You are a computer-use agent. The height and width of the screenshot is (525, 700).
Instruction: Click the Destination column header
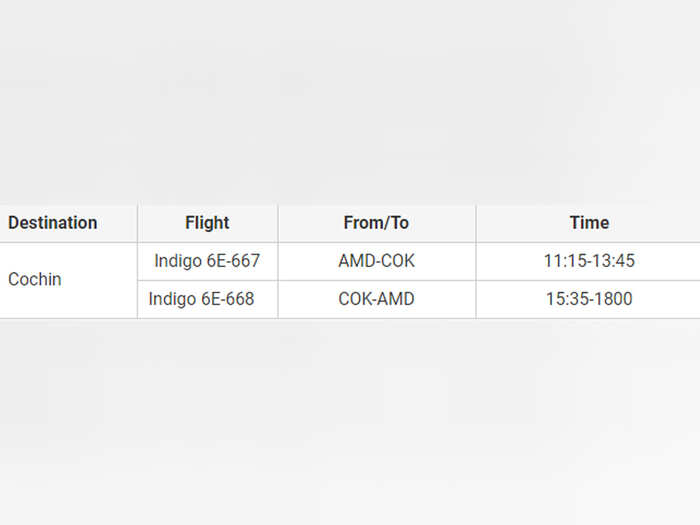[68, 223]
